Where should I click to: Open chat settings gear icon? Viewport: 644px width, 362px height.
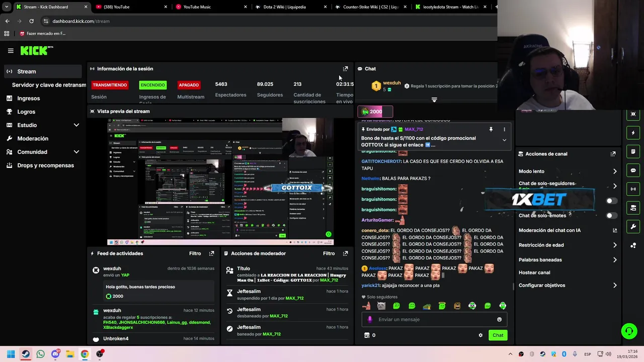tap(480, 335)
